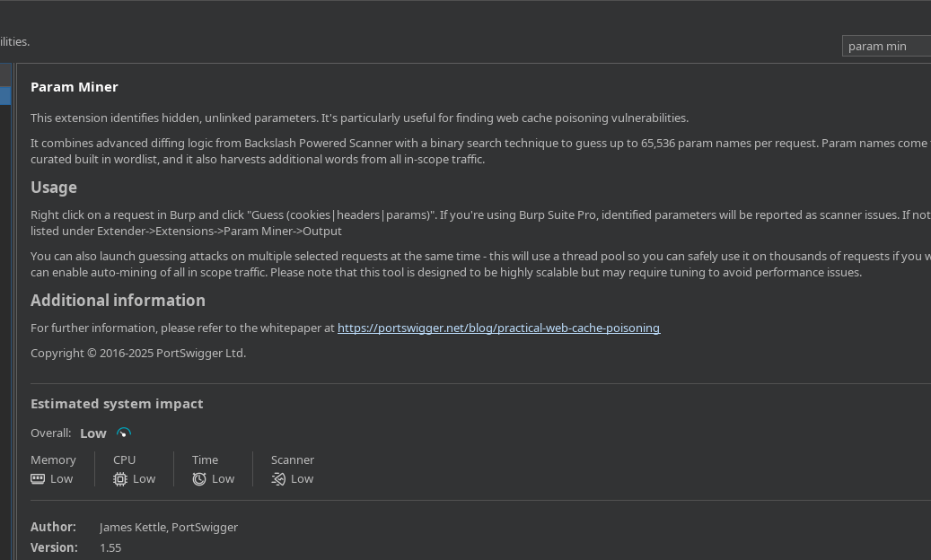Select the Param Miner title heading
The image size is (931, 560).
click(75, 87)
